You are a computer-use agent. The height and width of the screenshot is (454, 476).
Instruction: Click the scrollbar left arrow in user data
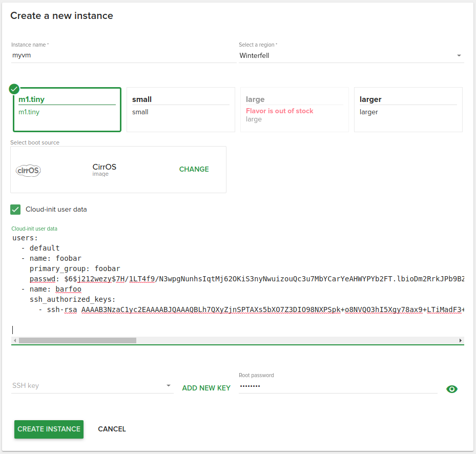[x=15, y=340]
